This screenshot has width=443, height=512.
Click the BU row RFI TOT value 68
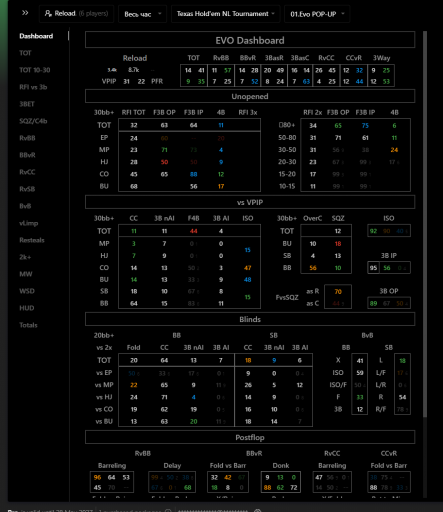click(x=134, y=186)
